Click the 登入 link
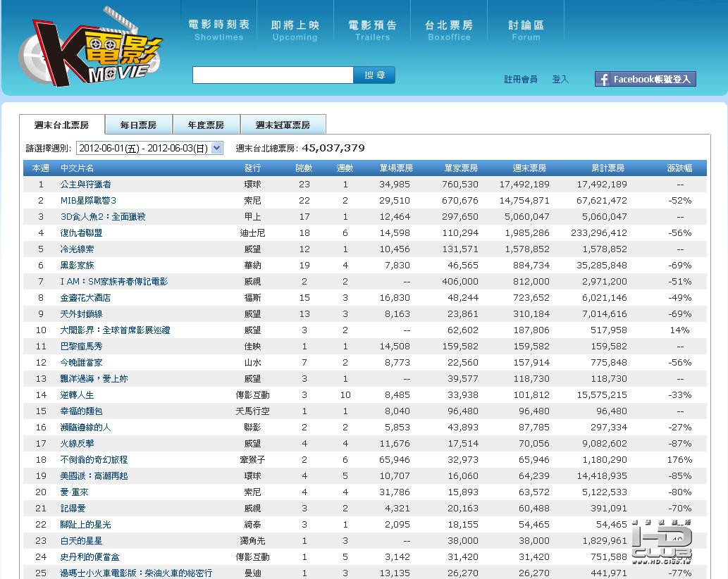The width and height of the screenshot is (728, 579). point(560,80)
